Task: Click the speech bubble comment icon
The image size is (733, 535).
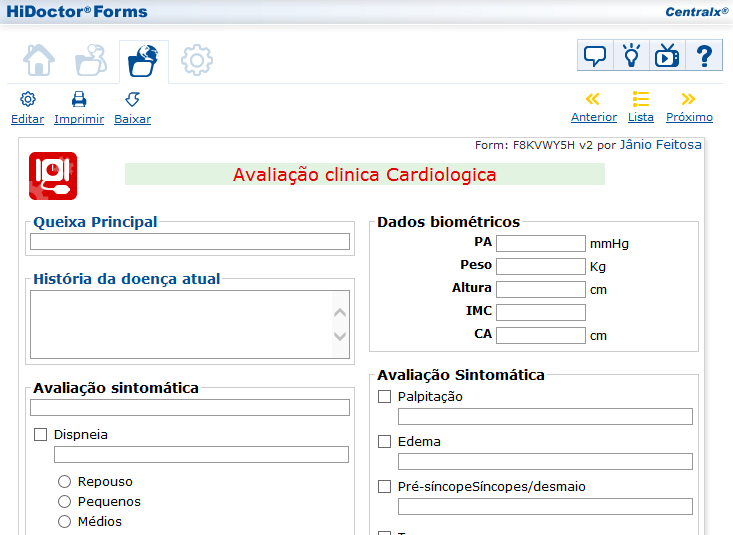Action: tap(595, 56)
